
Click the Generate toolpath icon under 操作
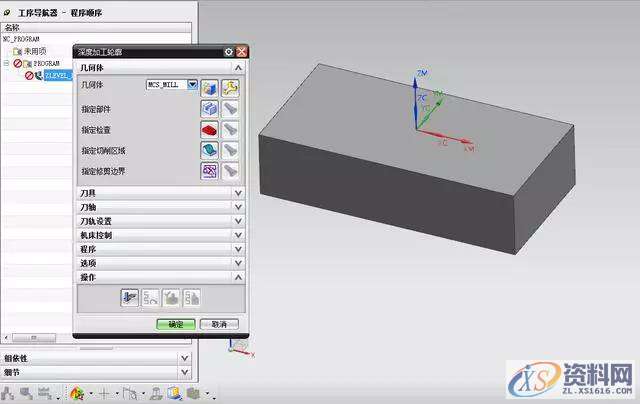coord(129,296)
